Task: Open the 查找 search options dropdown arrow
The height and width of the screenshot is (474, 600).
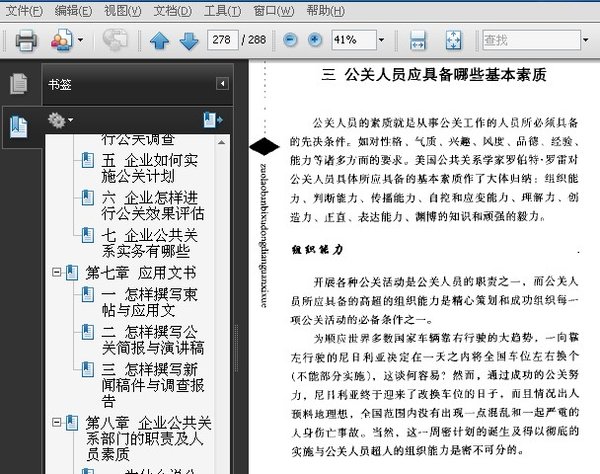Action: (586, 39)
